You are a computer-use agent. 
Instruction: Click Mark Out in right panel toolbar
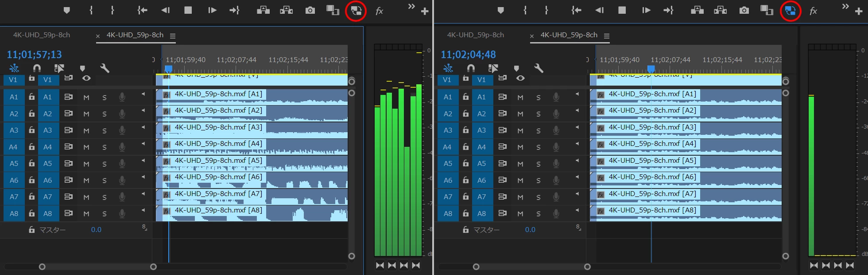click(546, 10)
